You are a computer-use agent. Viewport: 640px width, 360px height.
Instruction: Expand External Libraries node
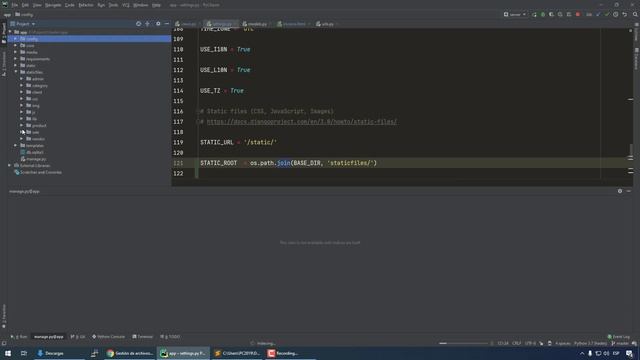[x=10, y=166]
